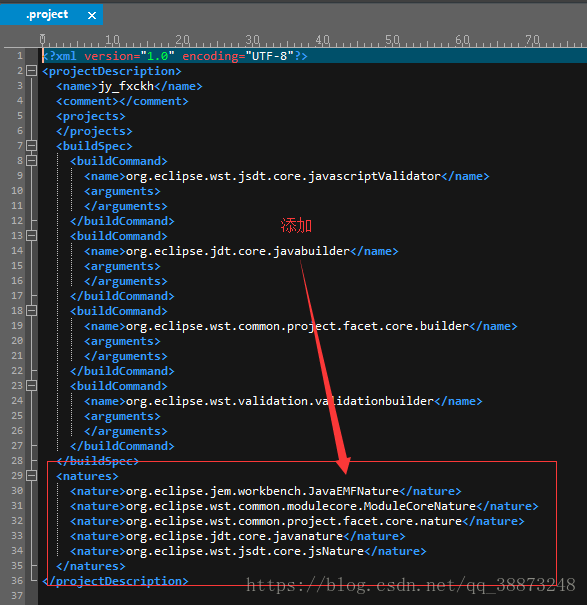The height and width of the screenshot is (605, 587).
Task: Click the xml version declaration on line 1
Action: tap(175, 56)
